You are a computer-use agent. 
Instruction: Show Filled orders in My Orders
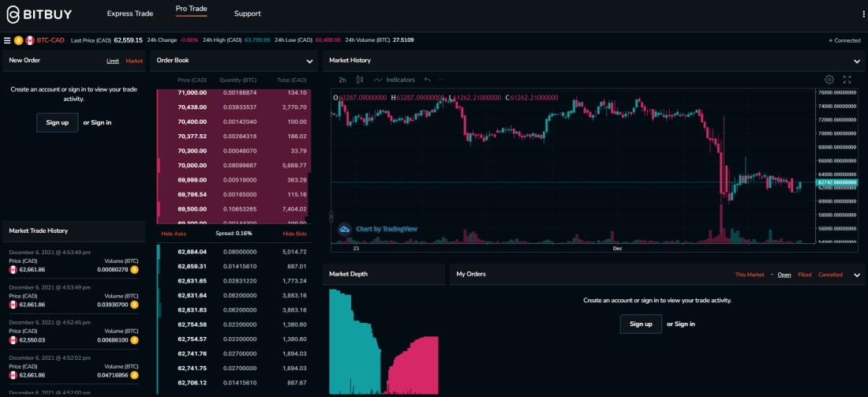(804, 275)
